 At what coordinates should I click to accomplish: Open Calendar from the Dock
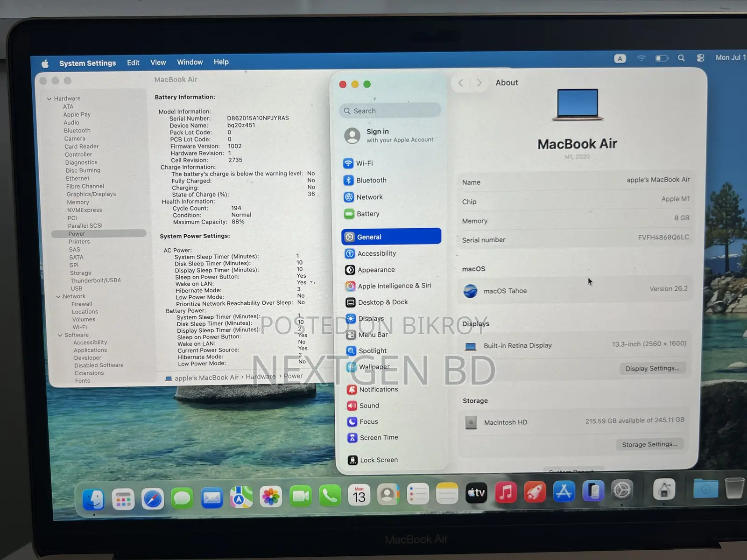tap(359, 495)
